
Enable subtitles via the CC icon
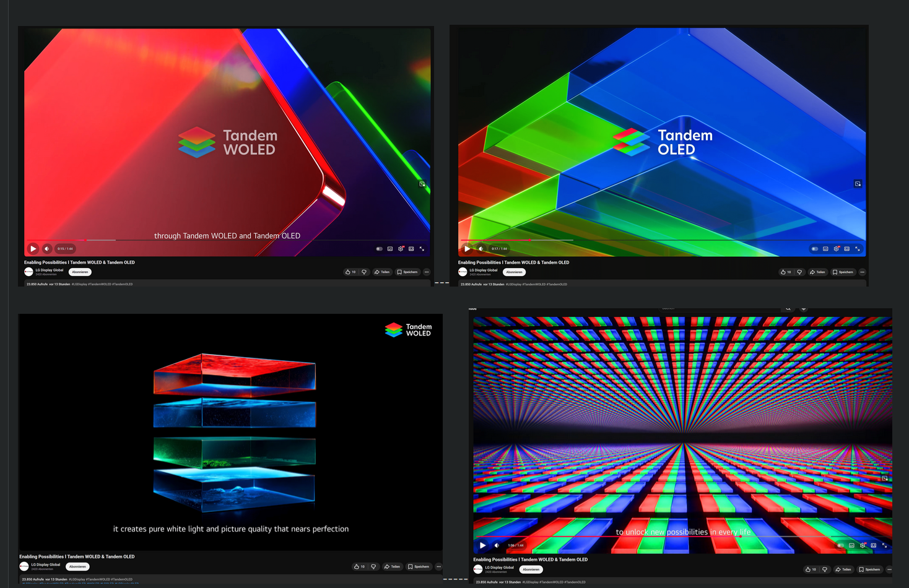click(389, 249)
